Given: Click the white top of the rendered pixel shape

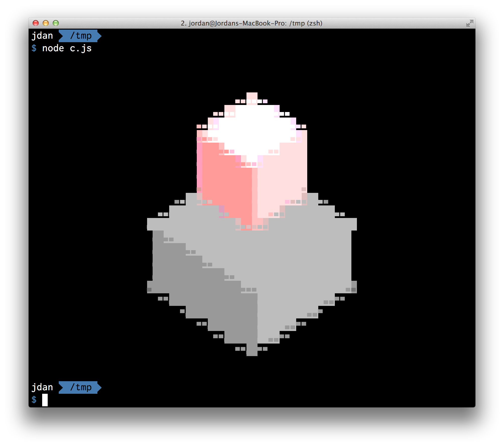Looking at the screenshot, I should [x=252, y=131].
